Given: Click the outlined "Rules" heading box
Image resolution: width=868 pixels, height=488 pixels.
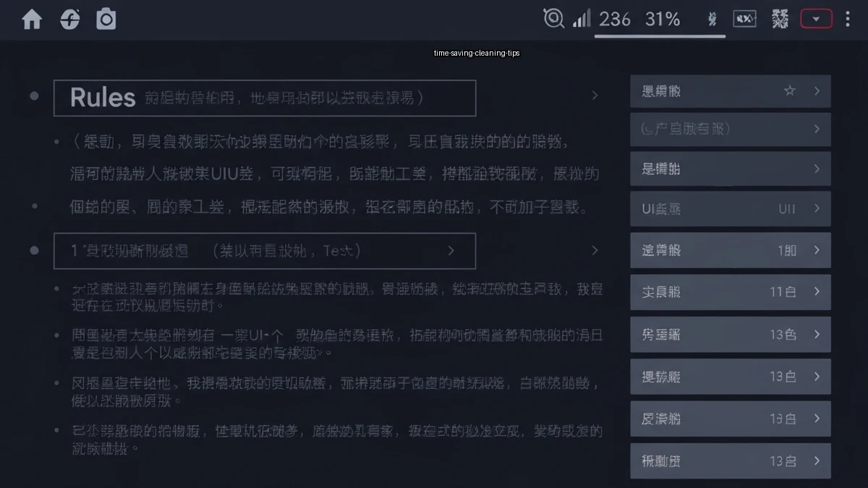Looking at the screenshot, I should pyautogui.click(x=265, y=98).
